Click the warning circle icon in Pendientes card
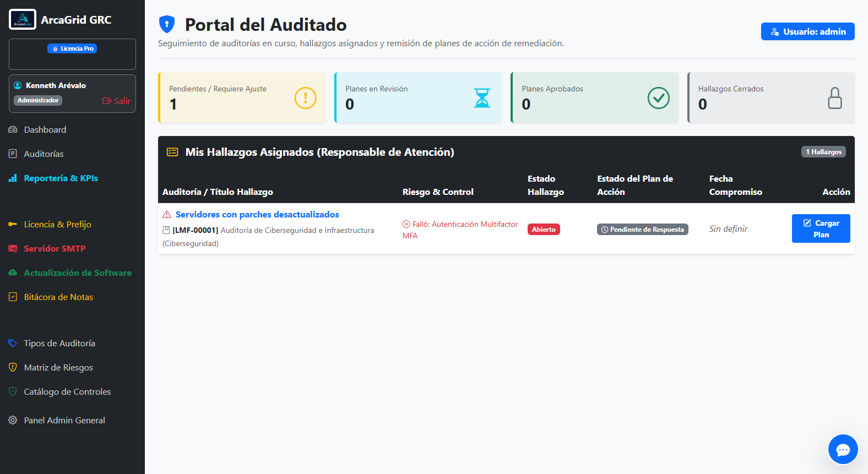 pos(306,98)
